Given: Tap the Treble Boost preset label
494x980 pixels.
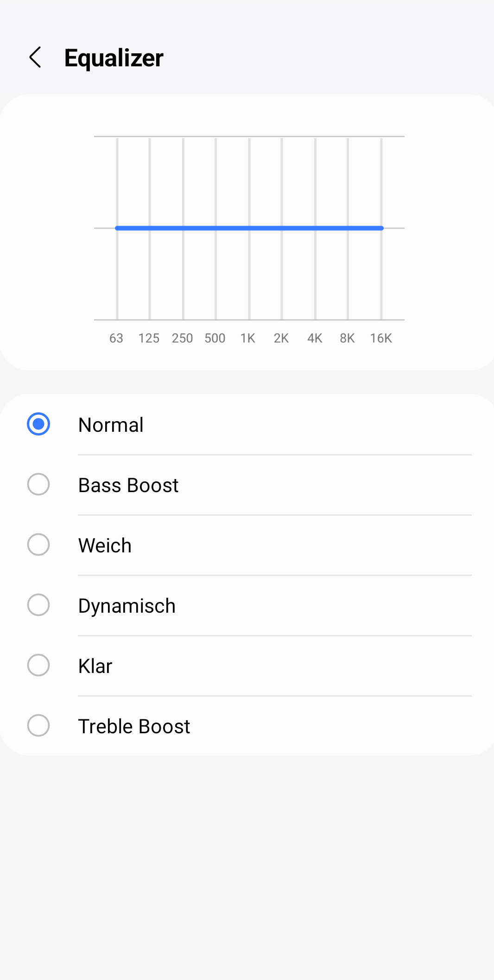Looking at the screenshot, I should point(134,727).
